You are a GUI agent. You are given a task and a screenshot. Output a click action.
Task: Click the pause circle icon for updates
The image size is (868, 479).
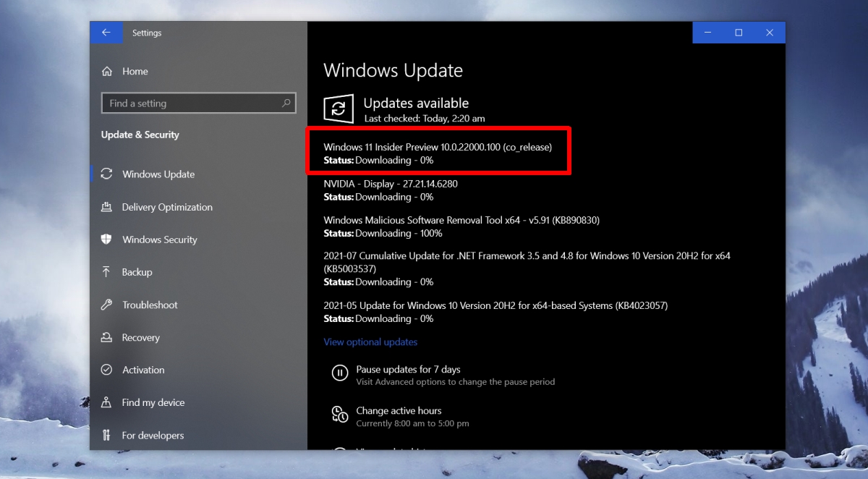(x=339, y=373)
